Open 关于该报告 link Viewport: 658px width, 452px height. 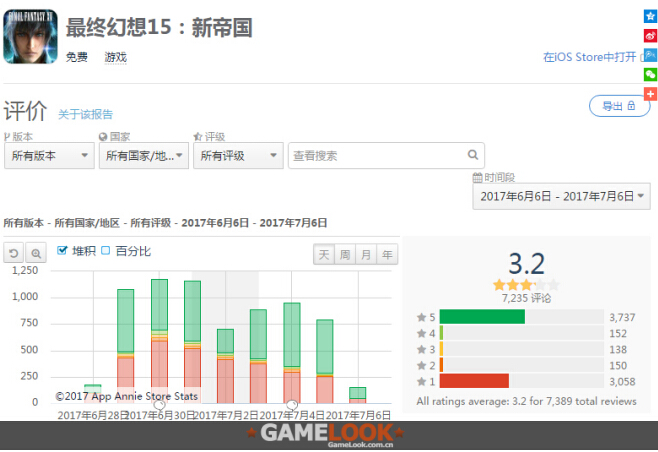tap(86, 114)
